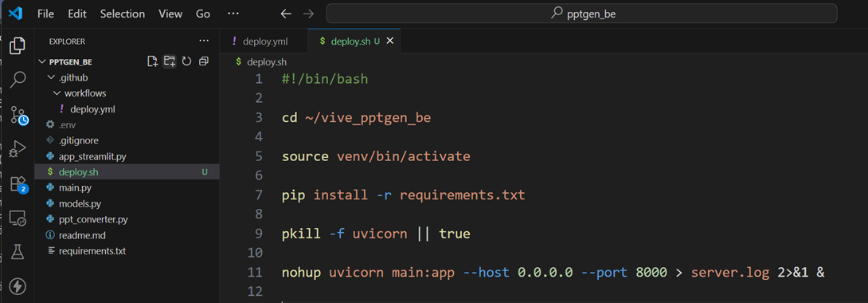Viewport: 868px width, 303px height.
Task: Collapse all folders in Explorer
Action: click(x=204, y=61)
